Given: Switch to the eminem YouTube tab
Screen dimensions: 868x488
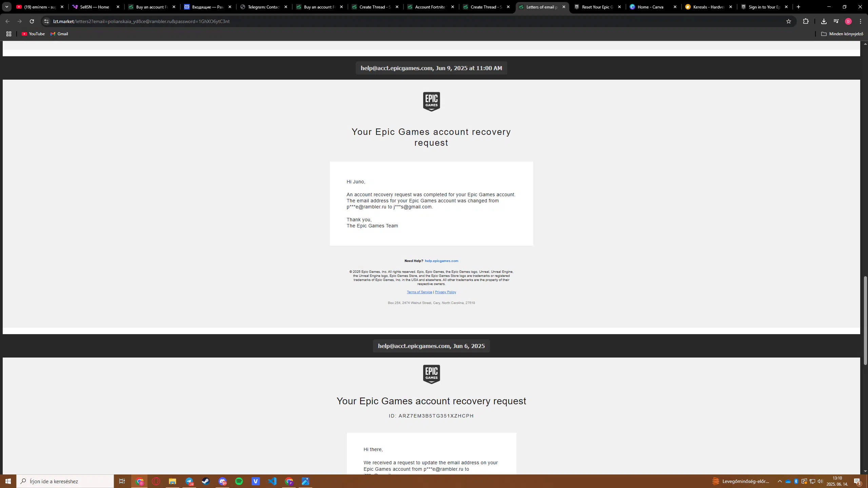Looking at the screenshot, I should coord(40,7).
